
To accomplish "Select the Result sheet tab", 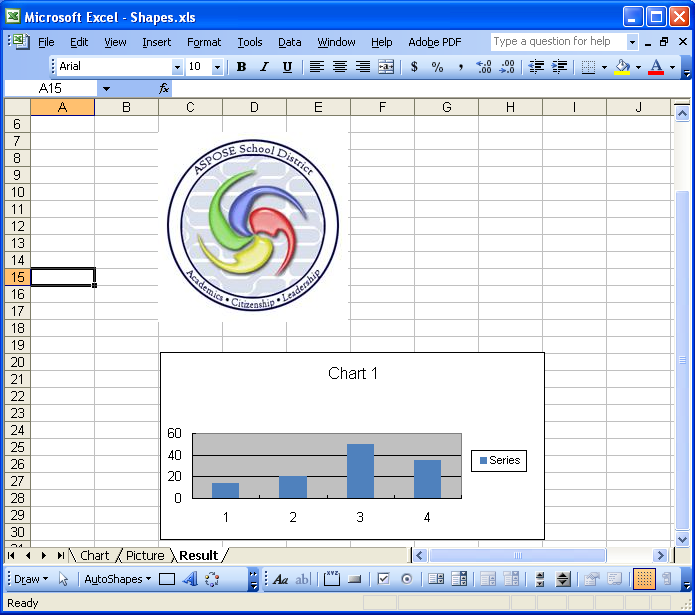I will point(199,556).
